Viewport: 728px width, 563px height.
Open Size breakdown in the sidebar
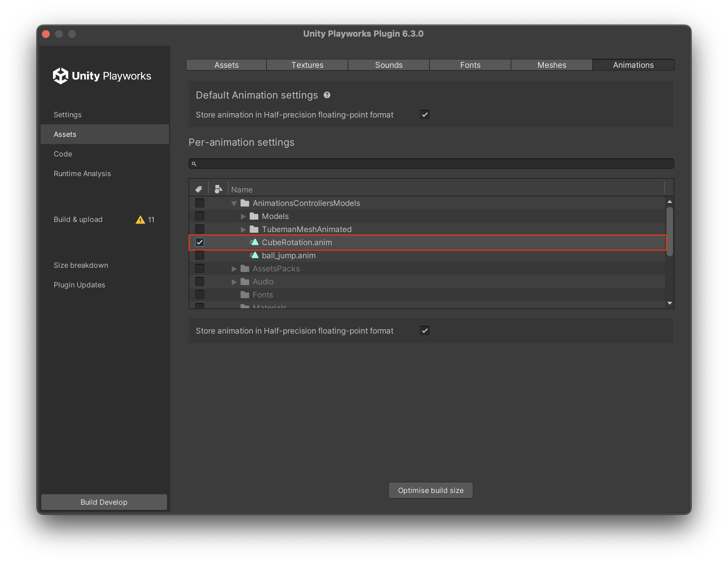105,265
